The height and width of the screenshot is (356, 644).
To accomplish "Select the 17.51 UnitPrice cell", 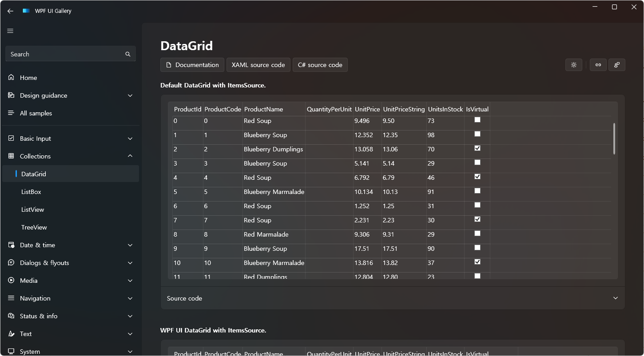I will coord(367,249).
